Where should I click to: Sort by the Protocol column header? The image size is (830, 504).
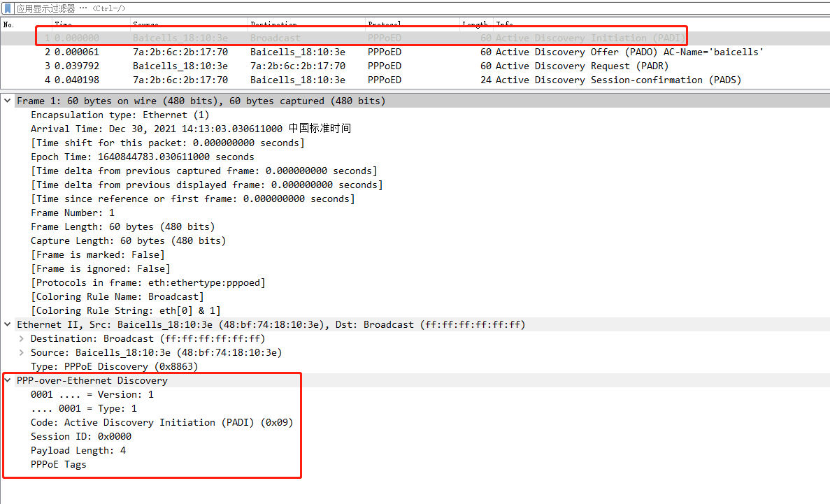(385, 24)
